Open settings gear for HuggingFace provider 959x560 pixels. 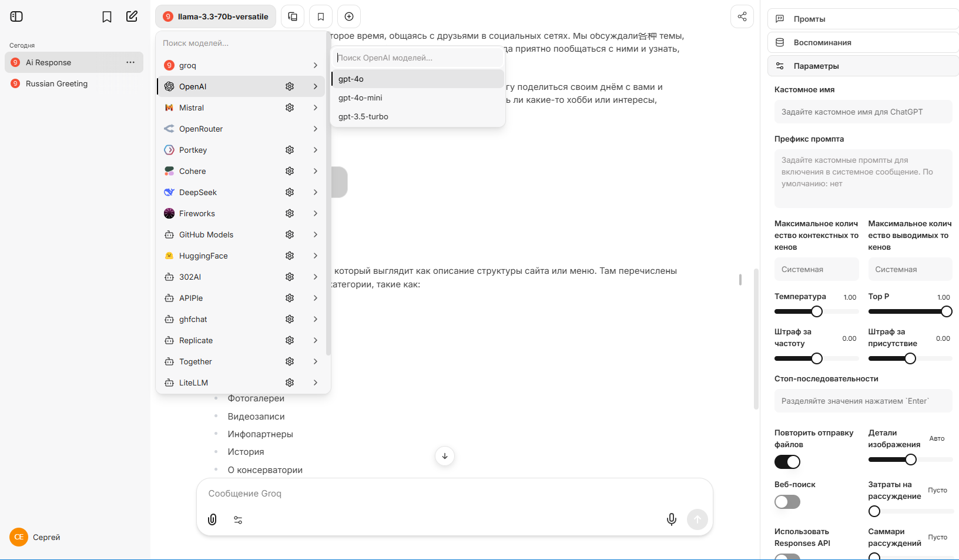click(290, 256)
